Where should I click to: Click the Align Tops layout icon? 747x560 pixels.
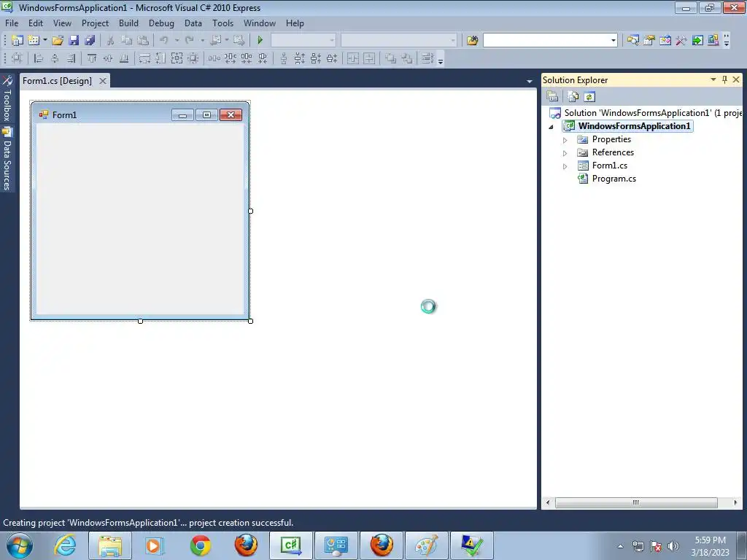coord(92,58)
